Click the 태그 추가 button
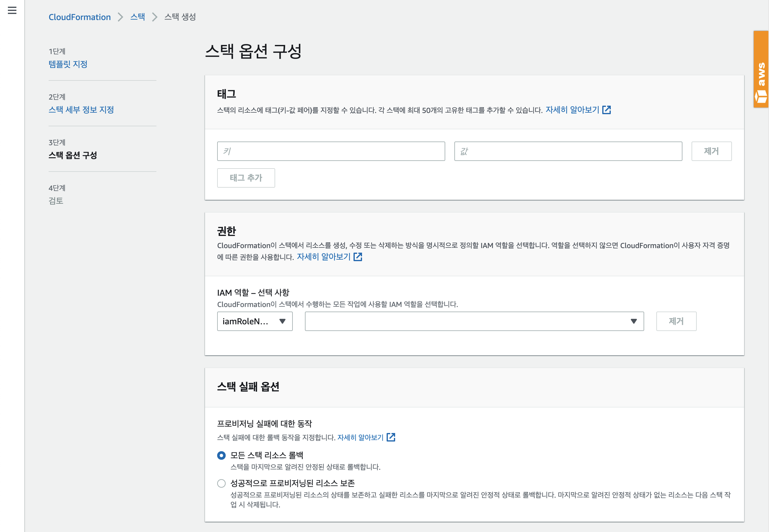 coord(246,178)
